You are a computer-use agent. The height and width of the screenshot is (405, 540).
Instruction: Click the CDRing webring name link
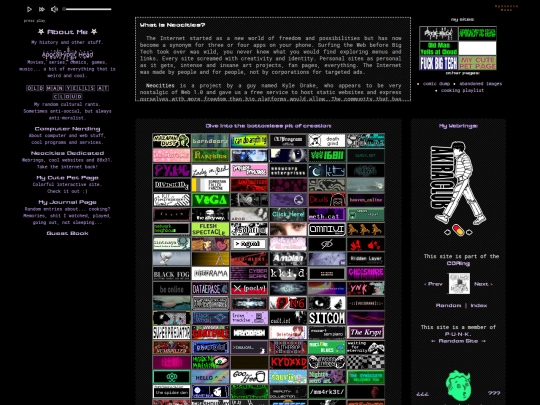point(458,263)
